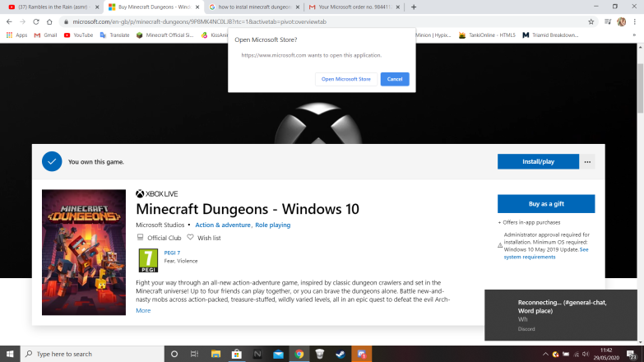Click the Xbox Live logo
The width and height of the screenshot is (644, 362).
(x=157, y=194)
